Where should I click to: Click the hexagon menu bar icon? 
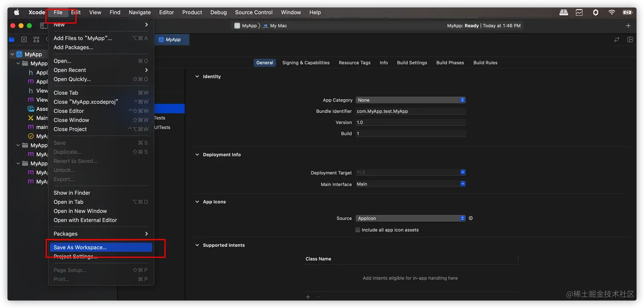[x=595, y=12]
